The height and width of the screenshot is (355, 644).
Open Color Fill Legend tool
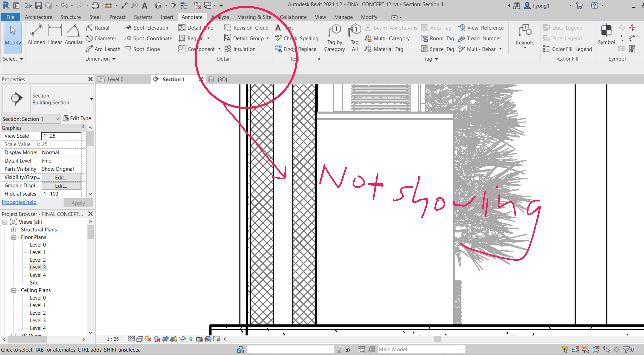pos(567,49)
